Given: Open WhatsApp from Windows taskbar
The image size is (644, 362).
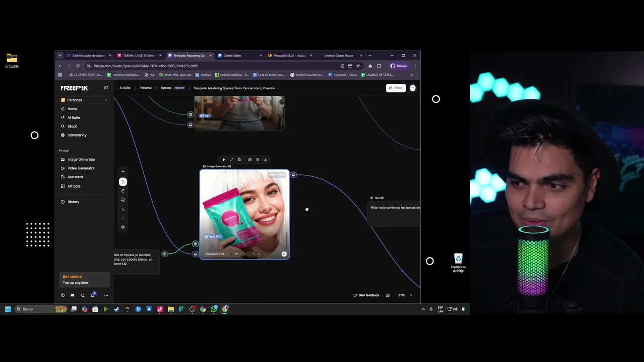Looking at the screenshot, I should [214, 309].
